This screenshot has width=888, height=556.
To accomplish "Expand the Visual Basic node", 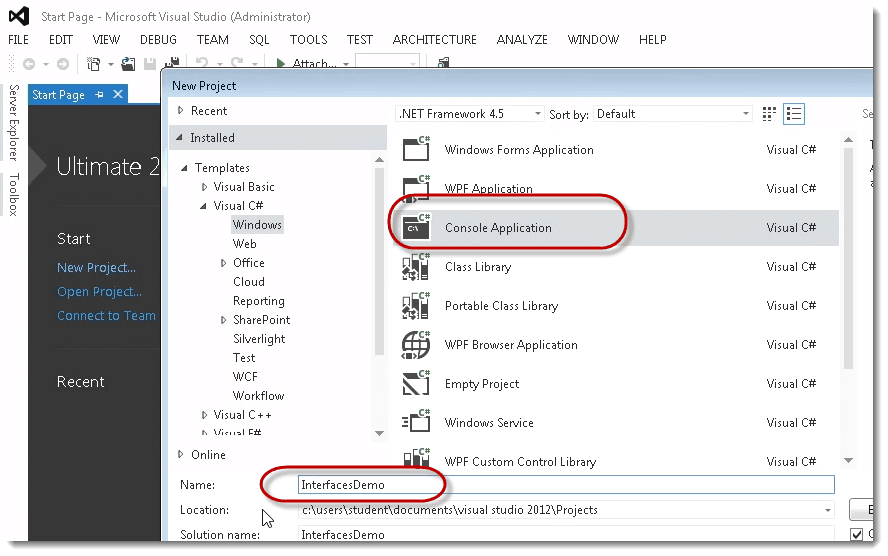I will click(204, 187).
